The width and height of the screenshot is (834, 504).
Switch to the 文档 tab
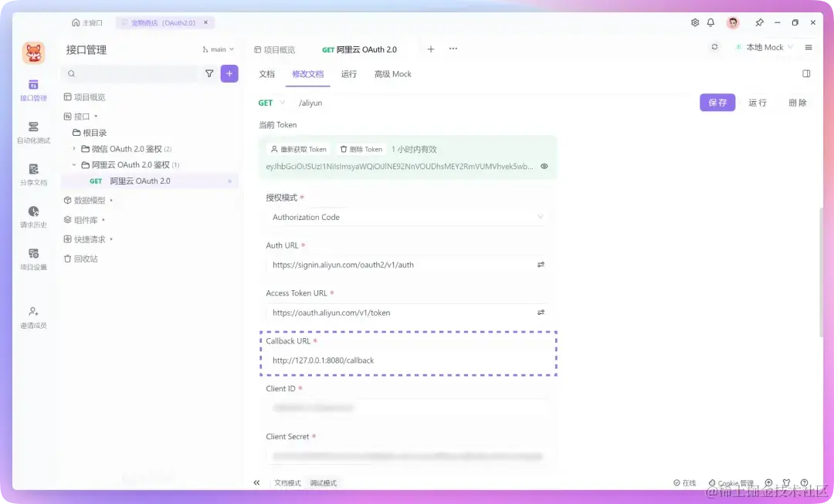coord(266,74)
